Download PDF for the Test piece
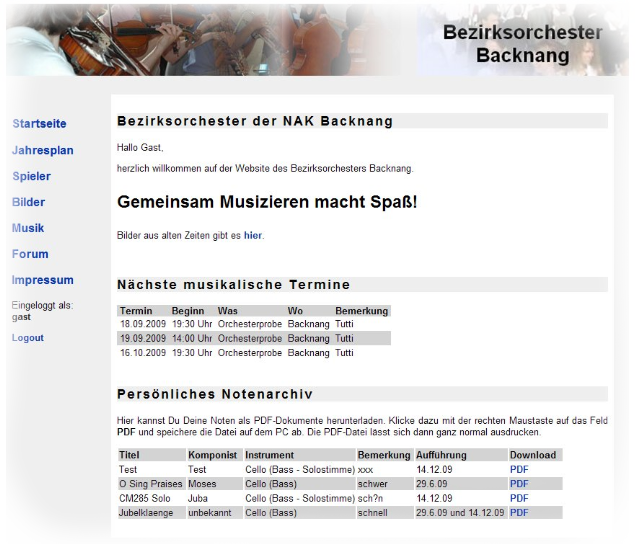Image resolution: width=636 pixels, height=544 pixels. pos(519,469)
